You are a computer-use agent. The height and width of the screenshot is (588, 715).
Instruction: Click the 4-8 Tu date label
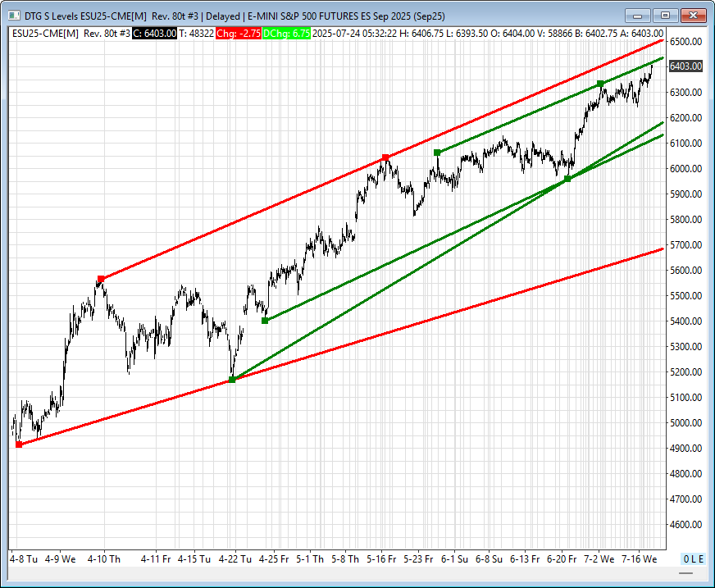(24, 559)
